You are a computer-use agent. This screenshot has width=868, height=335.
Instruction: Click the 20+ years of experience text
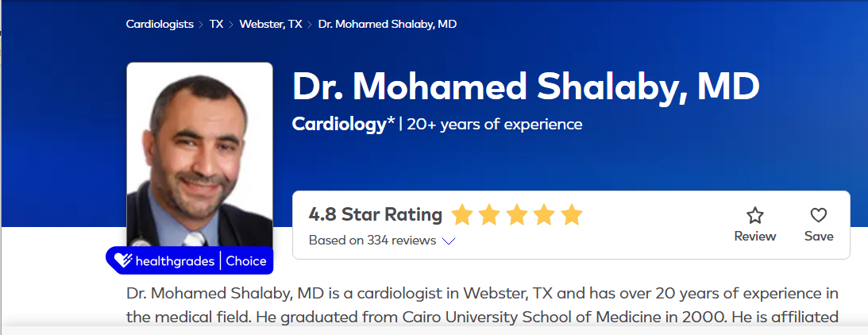(x=495, y=124)
